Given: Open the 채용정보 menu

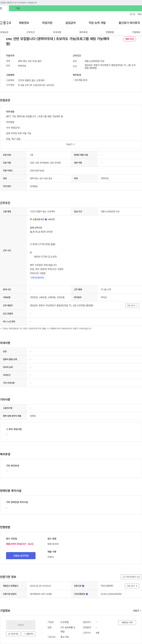Looking at the screenshot, I should point(24,23).
